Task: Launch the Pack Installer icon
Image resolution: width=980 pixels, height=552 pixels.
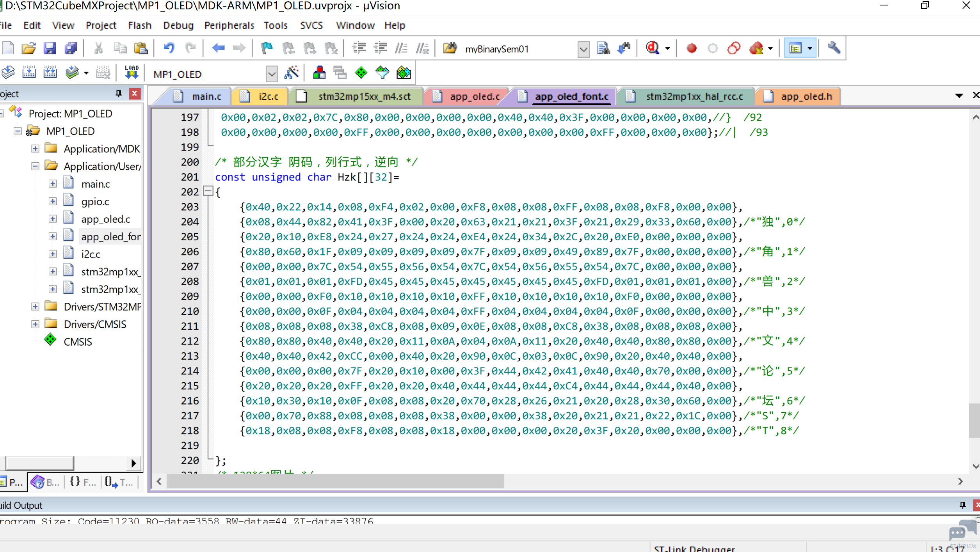Action: pos(404,72)
